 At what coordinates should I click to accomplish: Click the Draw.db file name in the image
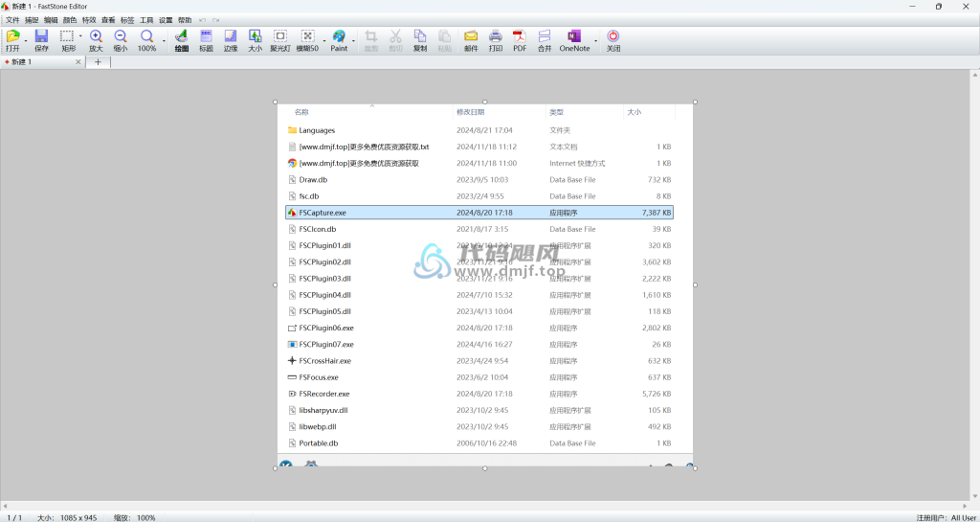pos(313,179)
